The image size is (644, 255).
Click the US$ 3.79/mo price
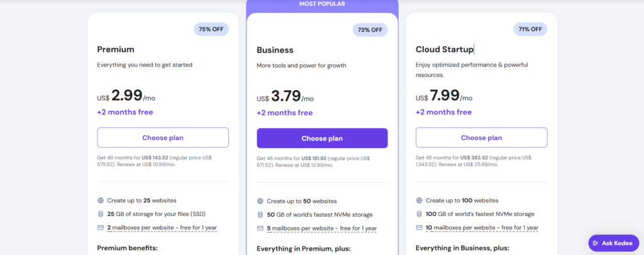[285, 97]
